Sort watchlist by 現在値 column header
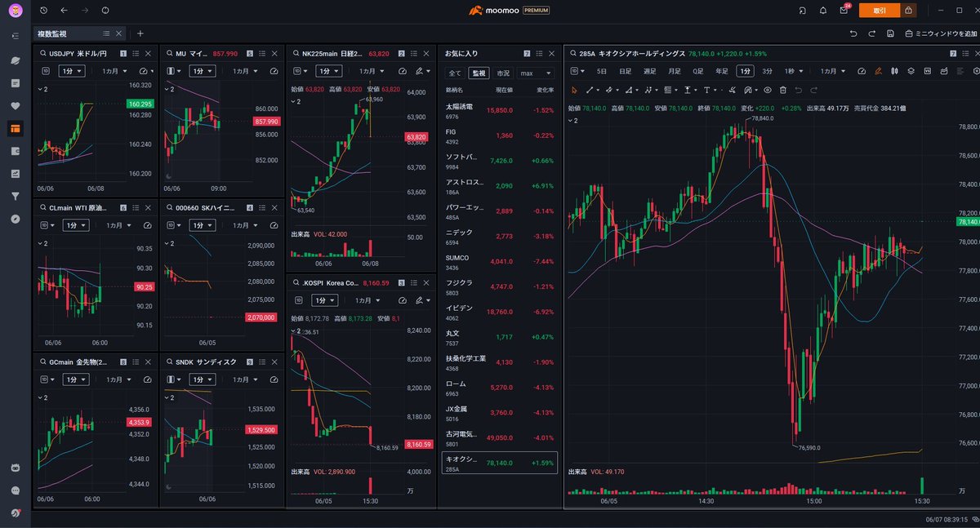 [503, 90]
